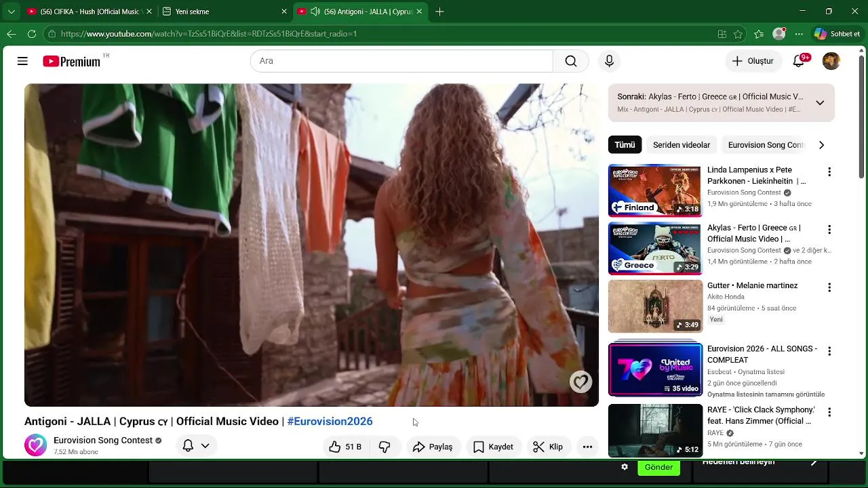
Task: Click the settings gear in bottom bar
Action: [x=625, y=467]
